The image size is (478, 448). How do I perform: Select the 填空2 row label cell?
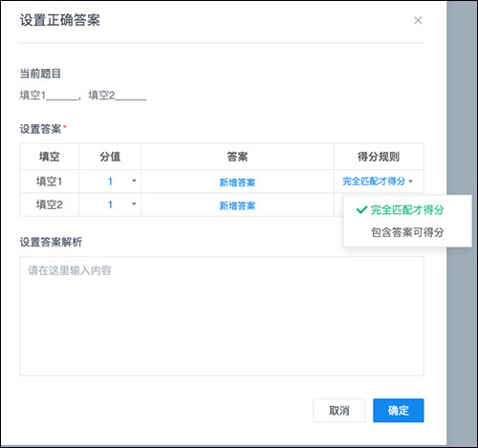(49, 204)
